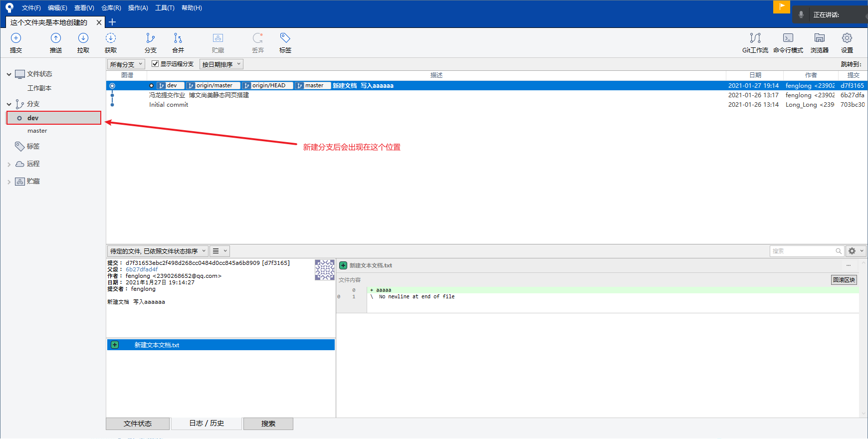Click the 描述 column header
This screenshot has width=868, height=439.
click(436, 75)
